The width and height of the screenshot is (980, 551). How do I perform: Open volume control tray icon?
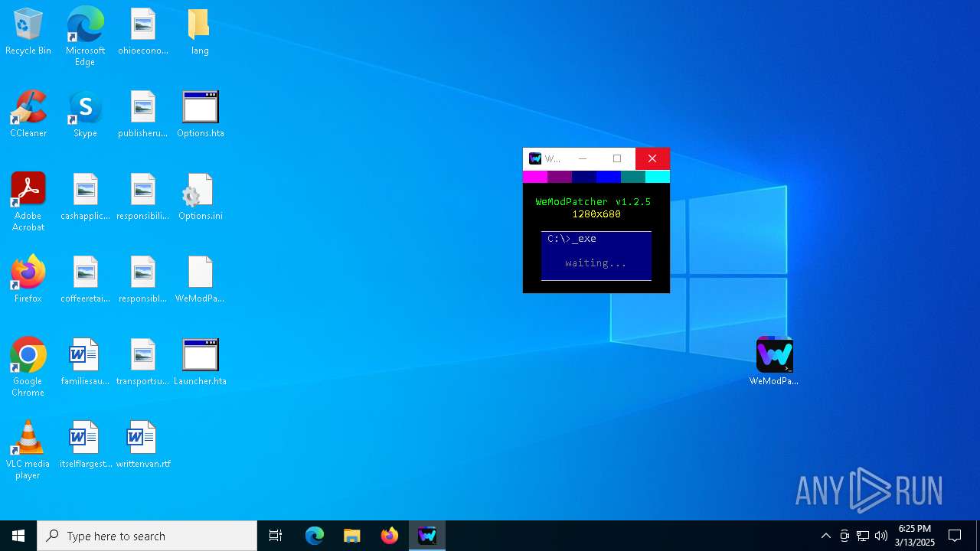pyautogui.click(x=881, y=536)
